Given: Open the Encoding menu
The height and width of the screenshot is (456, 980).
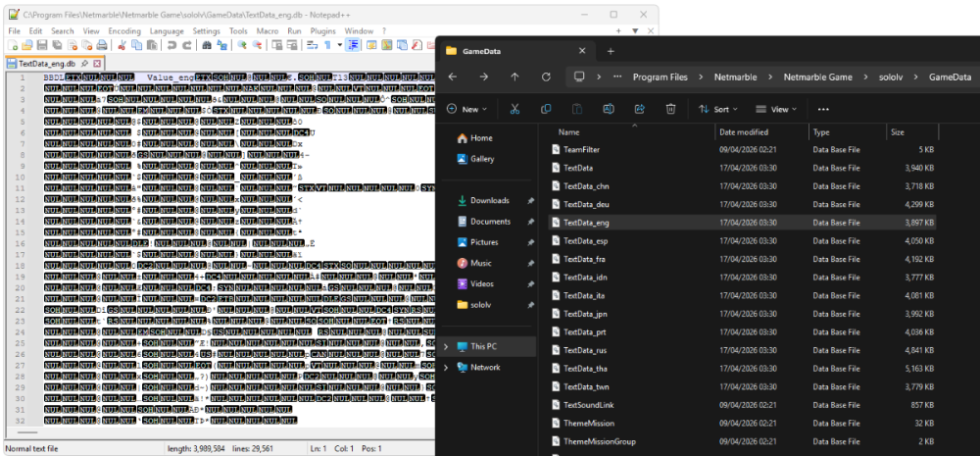Looking at the screenshot, I should click(x=124, y=30).
